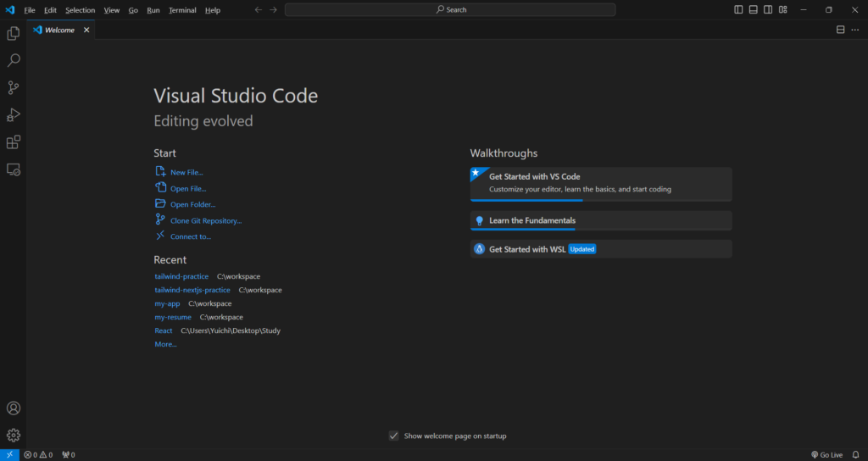The width and height of the screenshot is (868, 461).
Task: Open the Manage gear menu
Action: (14, 435)
